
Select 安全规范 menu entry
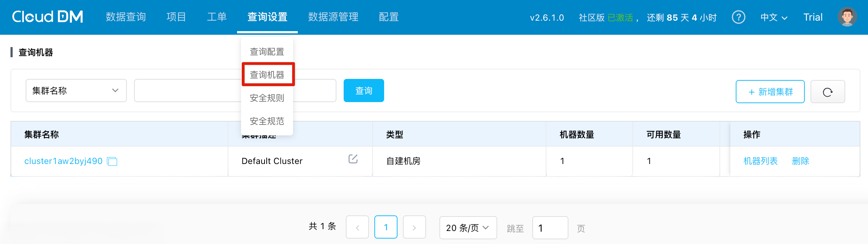pos(267,121)
